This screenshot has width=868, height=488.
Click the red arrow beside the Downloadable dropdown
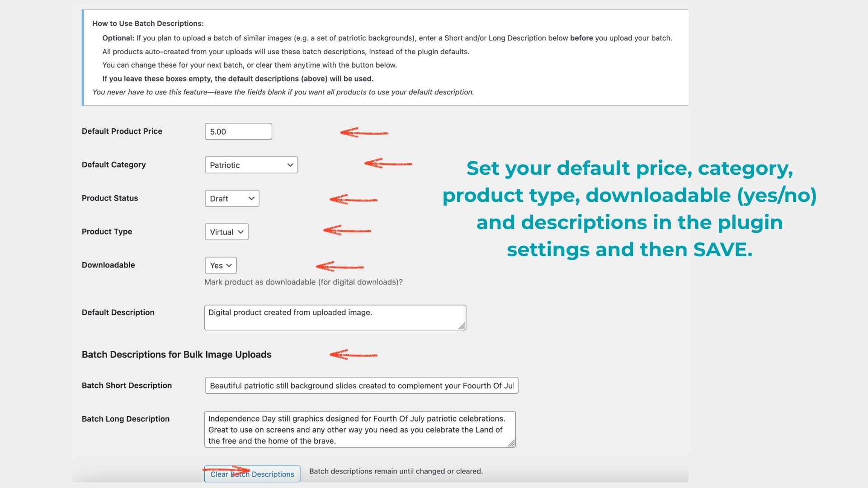click(340, 267)
